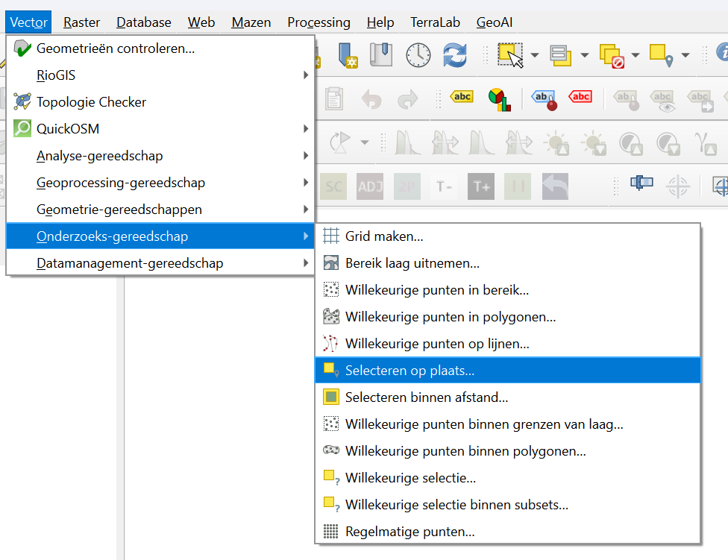Open the show bookmarks icon

click(381, 54)
